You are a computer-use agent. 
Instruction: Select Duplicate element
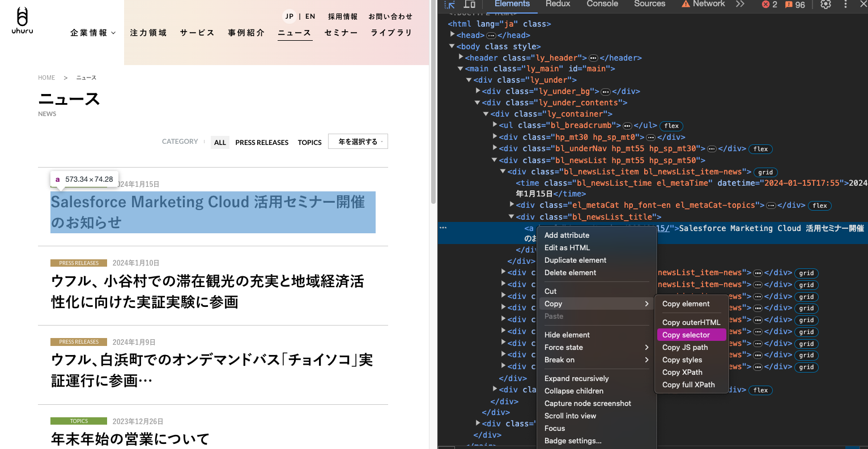point(597,260)
